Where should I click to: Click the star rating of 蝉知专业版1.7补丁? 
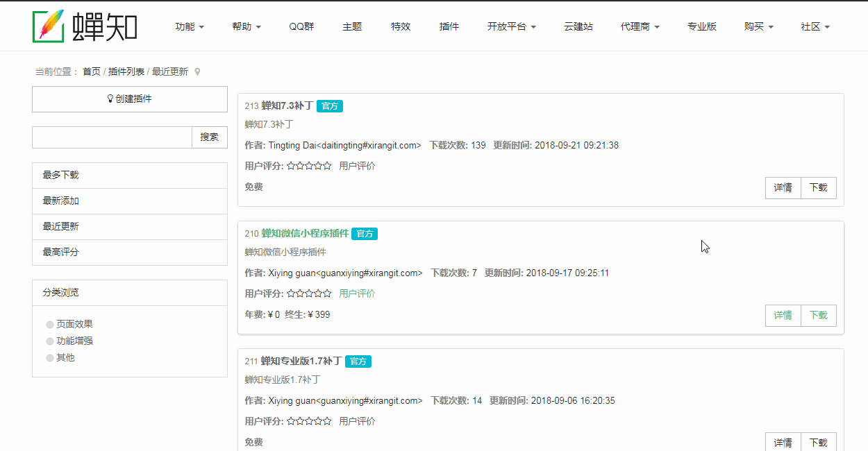tap(309, 421)
